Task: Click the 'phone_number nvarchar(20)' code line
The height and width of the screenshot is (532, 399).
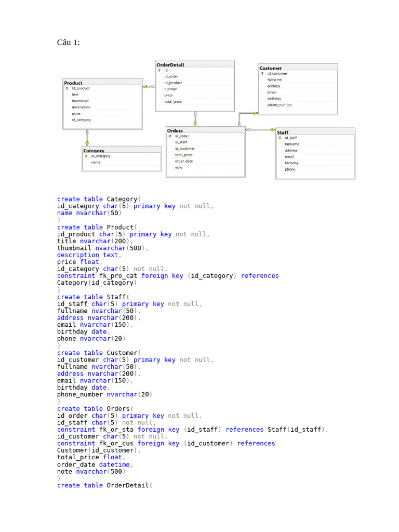Action: (104, 395)
